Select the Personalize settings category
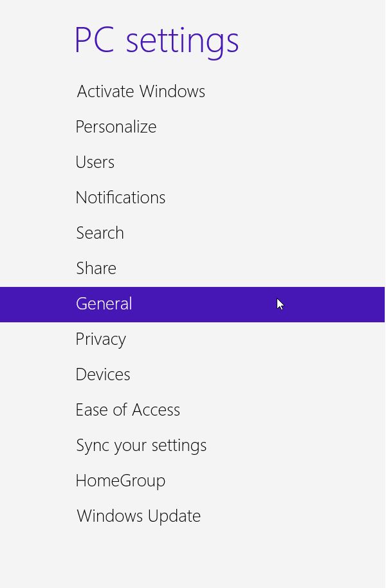The width and height of the screenshot is (386, 588). click(x=116, y=127)
